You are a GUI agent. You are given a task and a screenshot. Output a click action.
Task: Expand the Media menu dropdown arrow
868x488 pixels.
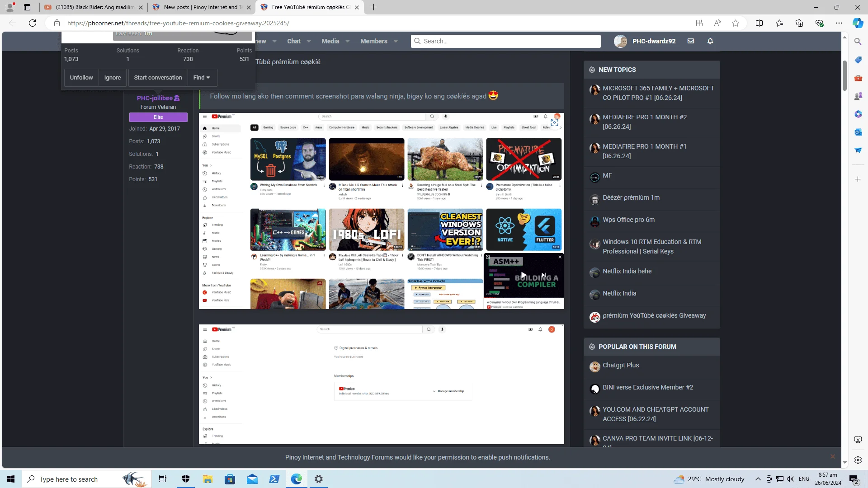click(348, 41)
